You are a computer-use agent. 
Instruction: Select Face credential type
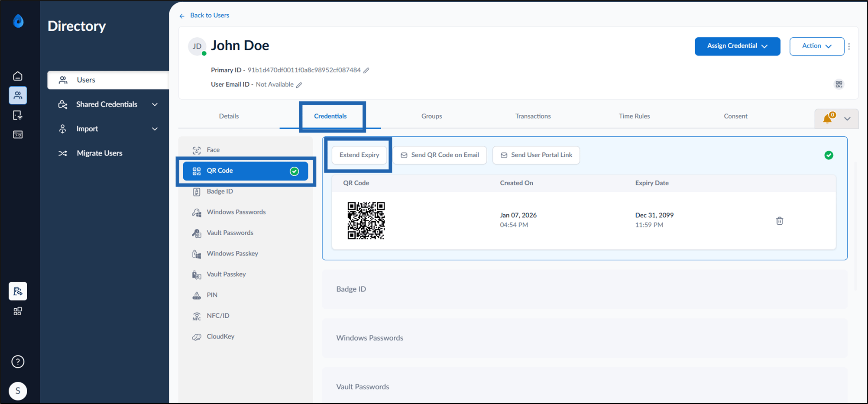point(246,150)
